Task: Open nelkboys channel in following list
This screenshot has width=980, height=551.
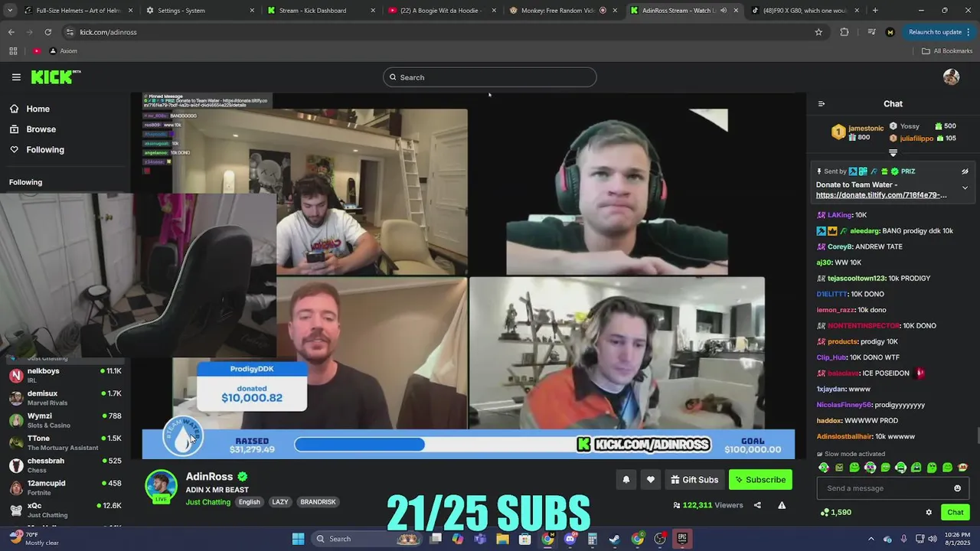Action: 65,375
